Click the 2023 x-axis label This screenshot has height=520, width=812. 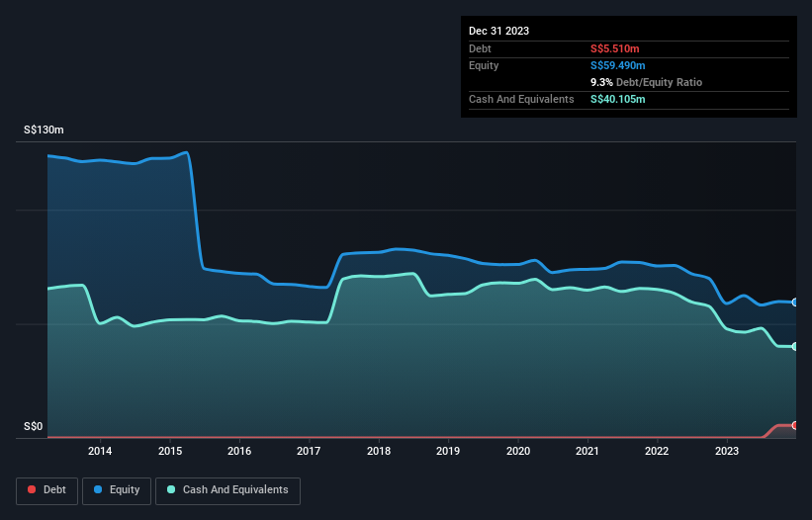click(x=727, y=452)
